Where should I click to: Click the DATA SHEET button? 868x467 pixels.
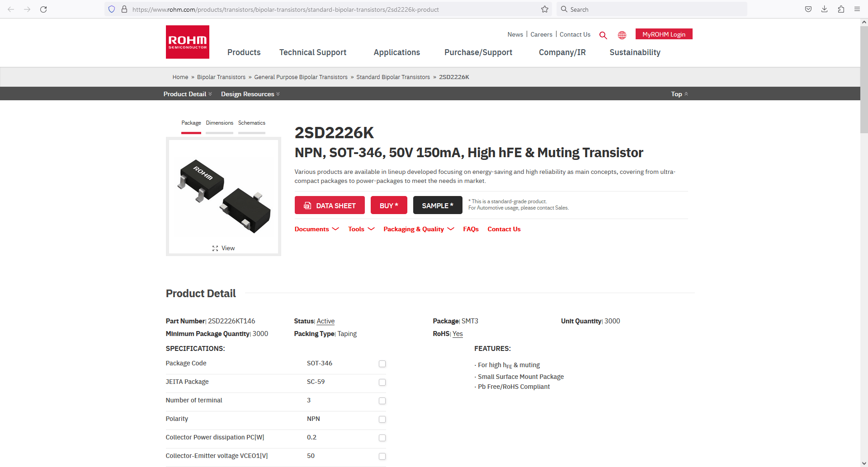pos(330,205)
